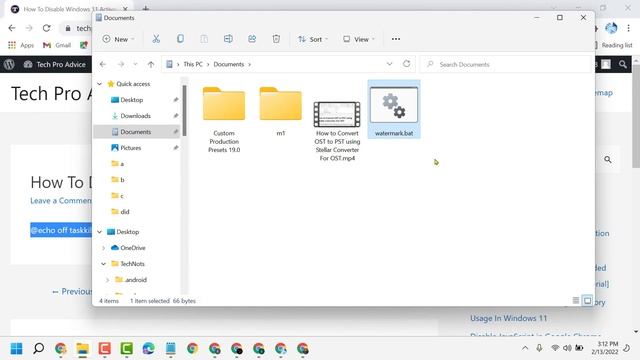
Task: Click the taskbar clock showing 3:12 PM
Action: 604,348
